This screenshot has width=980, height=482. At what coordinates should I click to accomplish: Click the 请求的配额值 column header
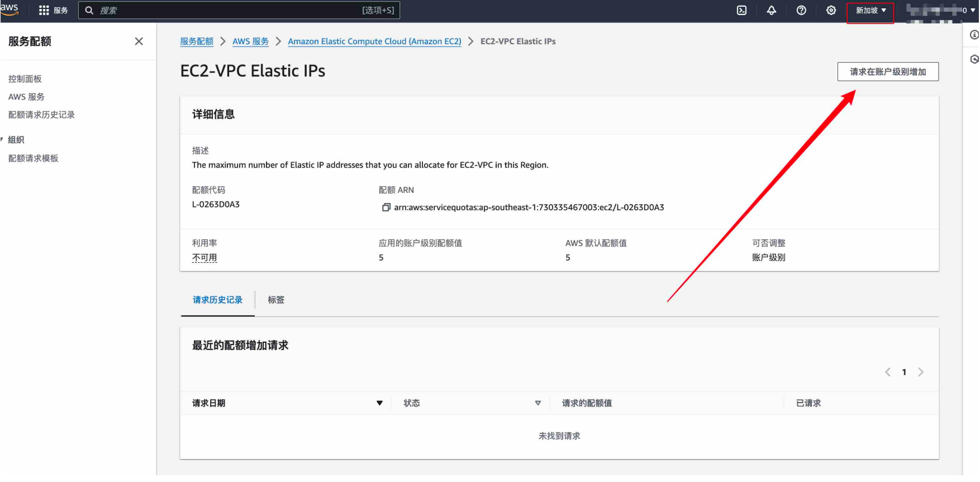[x=587, y=403]
